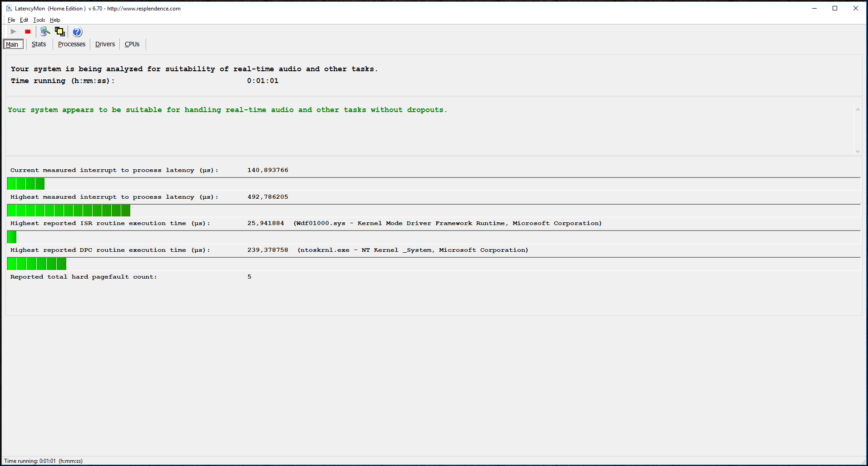Click the message box scroll up arrow

(858, 109)
